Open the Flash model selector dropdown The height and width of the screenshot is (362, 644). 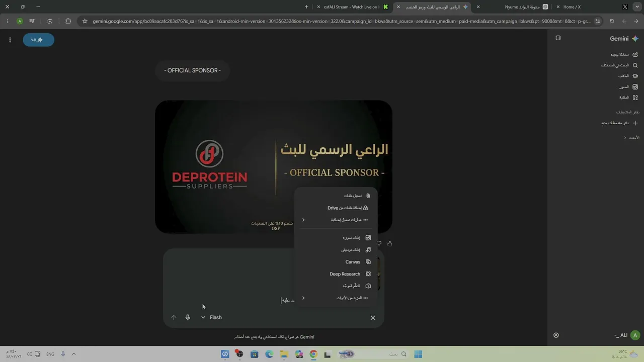(x=211, y=317)
